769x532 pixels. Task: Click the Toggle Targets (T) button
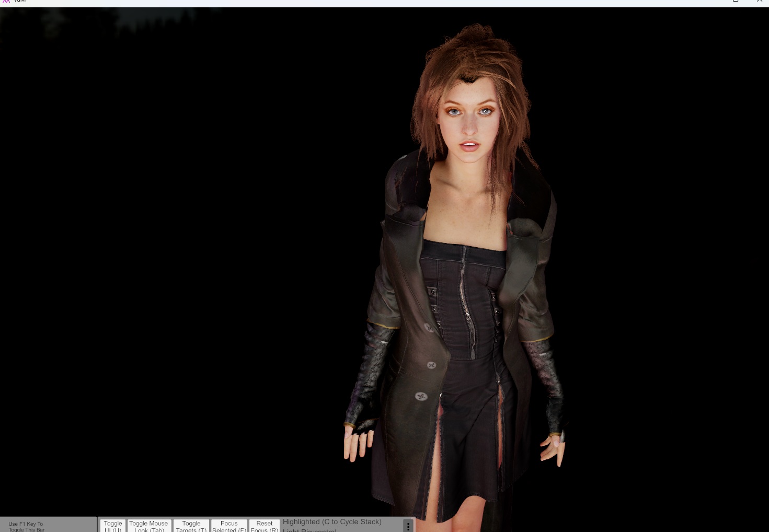[191, 526]
